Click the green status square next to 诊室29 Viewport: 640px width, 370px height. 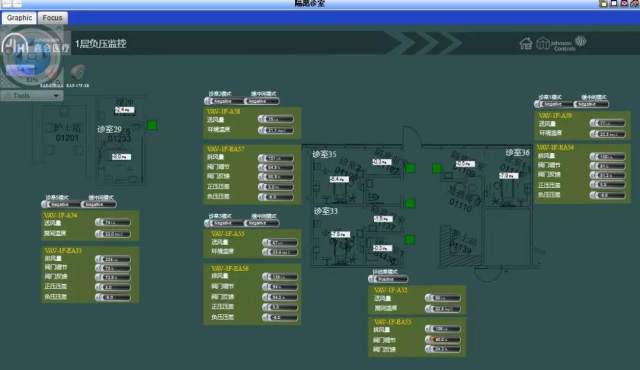point(152,125)
